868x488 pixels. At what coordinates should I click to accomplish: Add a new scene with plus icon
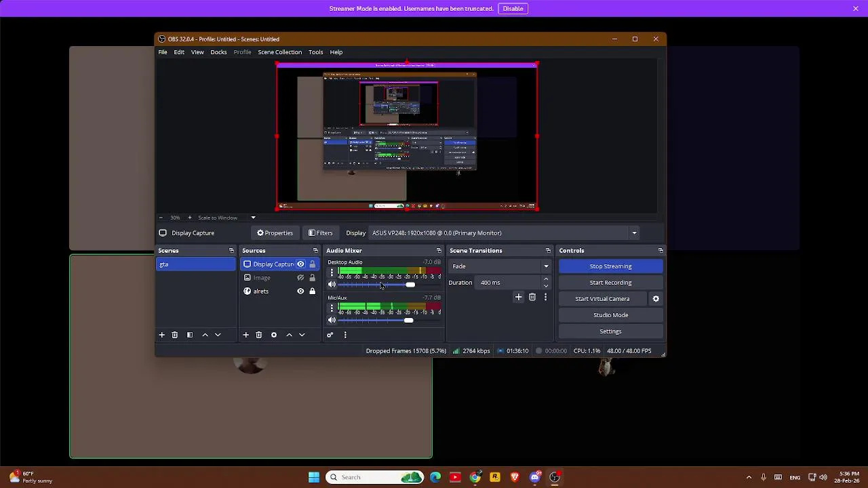click(161, 335)
